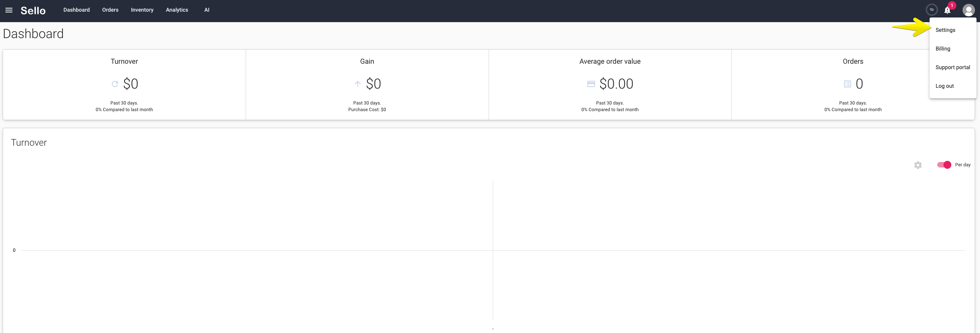Open the hamburger navigation menu

point(9,10)
